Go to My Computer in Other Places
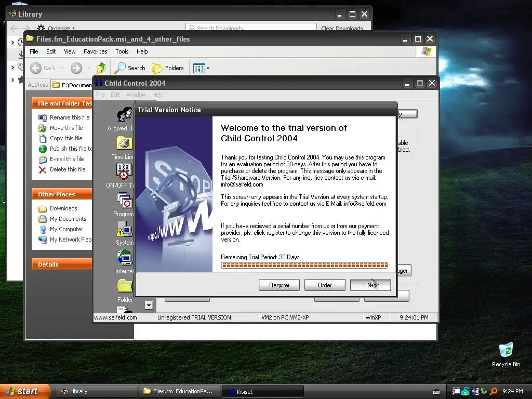Image resolution: width=532 pixels, height=399 pixels. click(66, 229)
